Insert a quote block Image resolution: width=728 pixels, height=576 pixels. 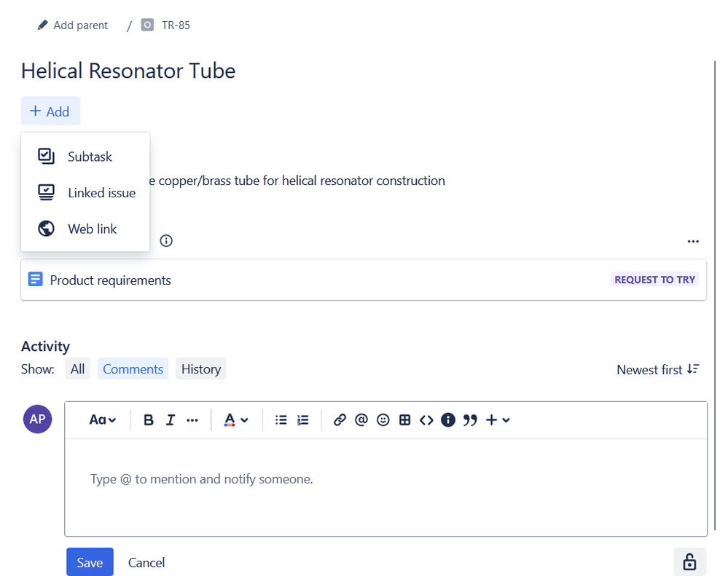click(470, 420)
